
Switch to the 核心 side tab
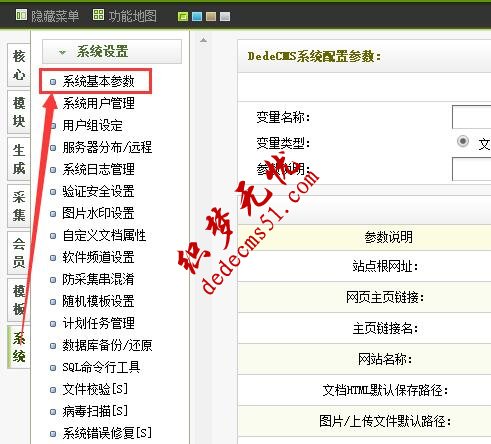(19, 65)
